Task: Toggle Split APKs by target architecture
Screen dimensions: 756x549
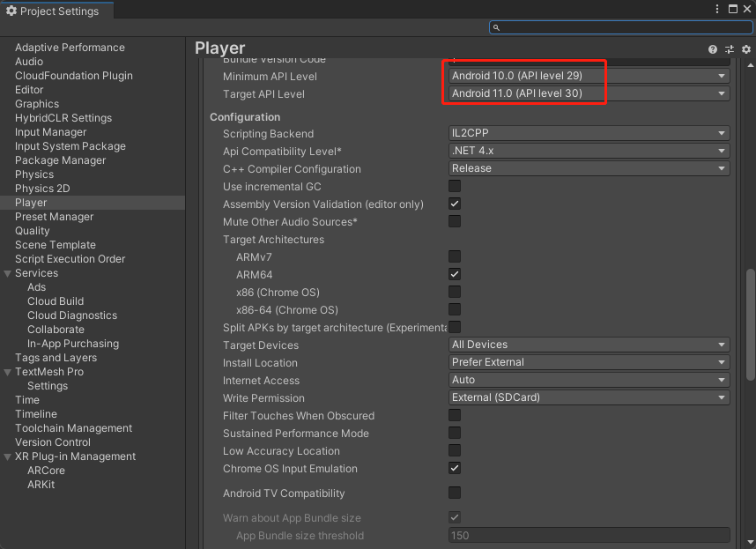Action: [x=455, y=327]
